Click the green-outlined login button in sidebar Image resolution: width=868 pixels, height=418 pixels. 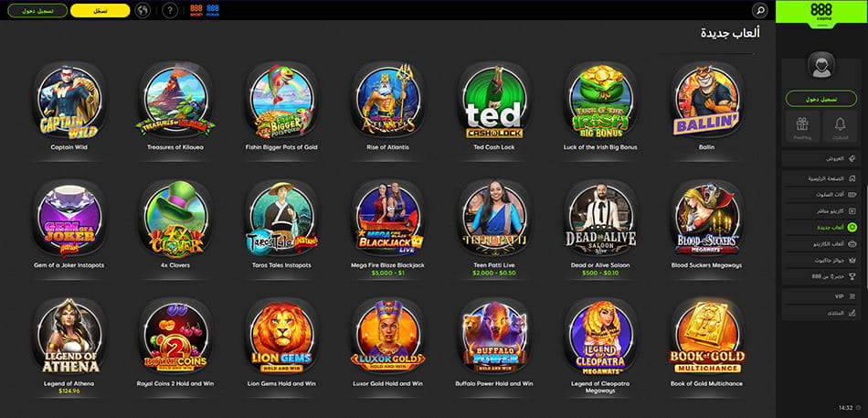click(x=821, y=99)
